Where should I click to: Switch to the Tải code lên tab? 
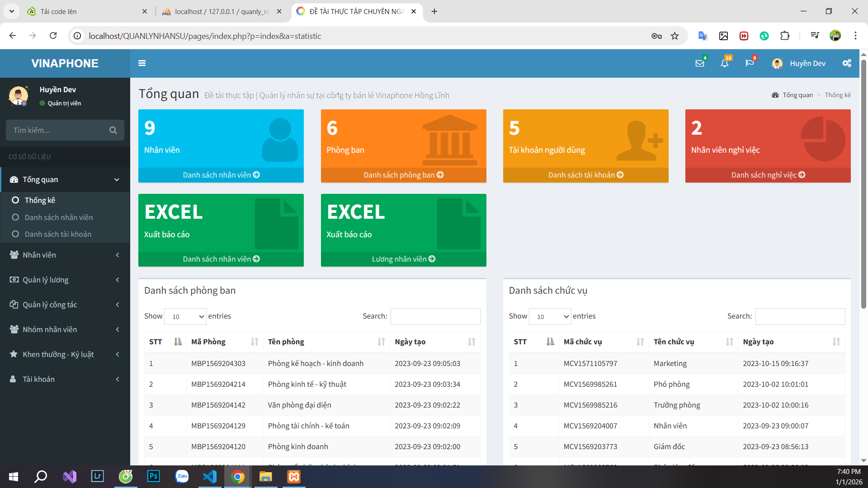coord(86,11)
